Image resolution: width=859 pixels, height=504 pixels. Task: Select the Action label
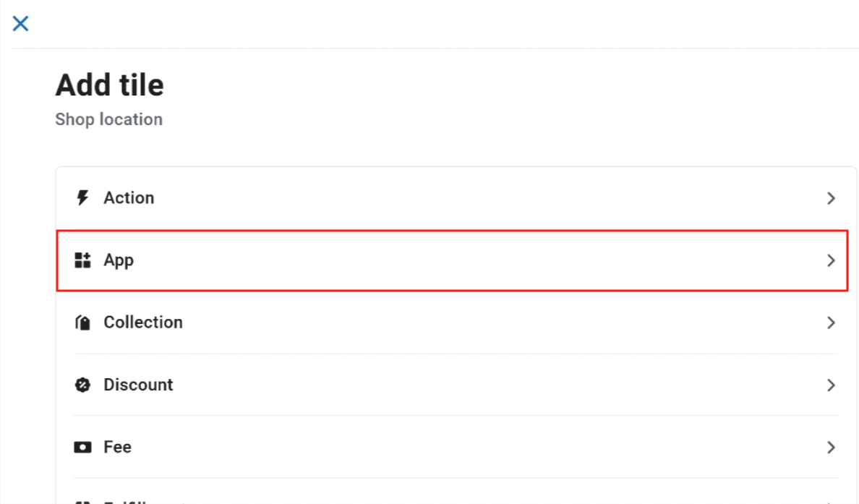129,197
